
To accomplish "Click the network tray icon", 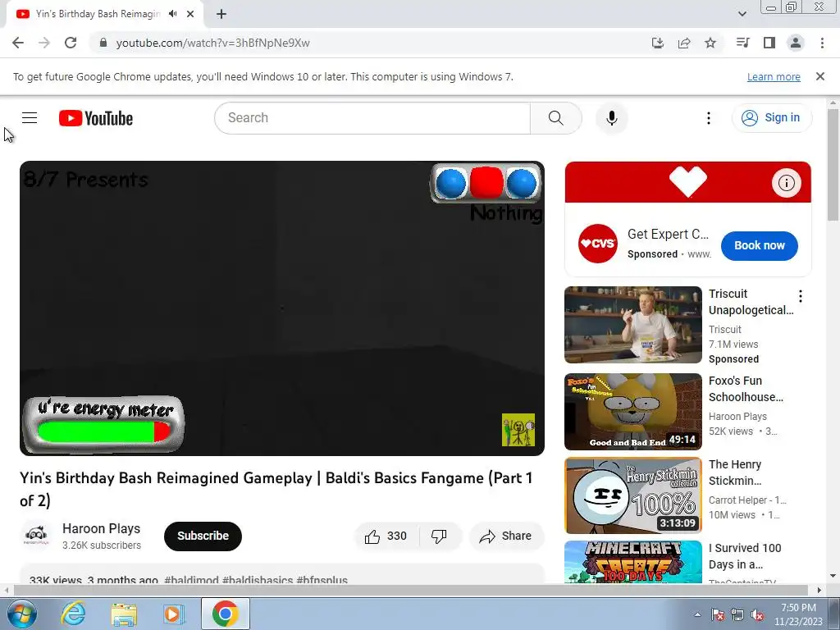I will 737,614.
